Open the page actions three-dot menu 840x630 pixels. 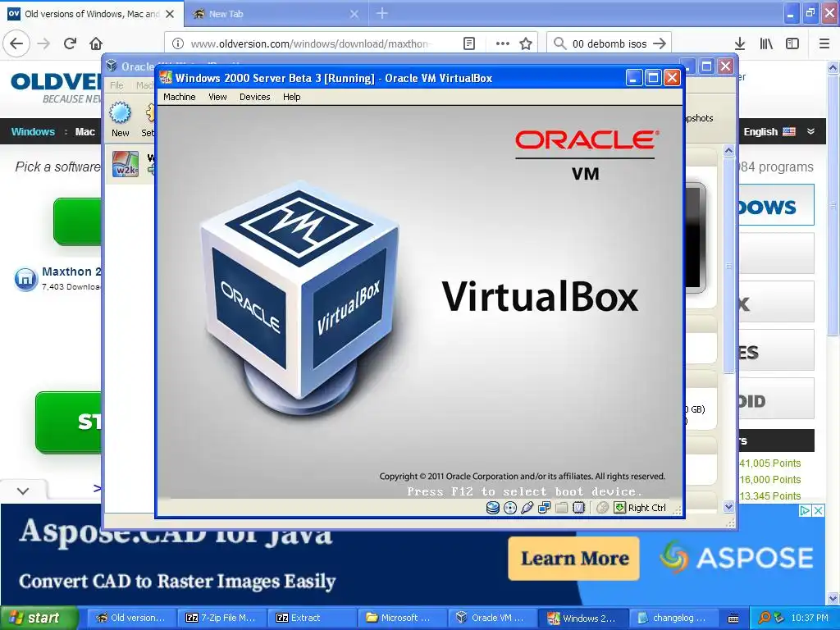503,43
